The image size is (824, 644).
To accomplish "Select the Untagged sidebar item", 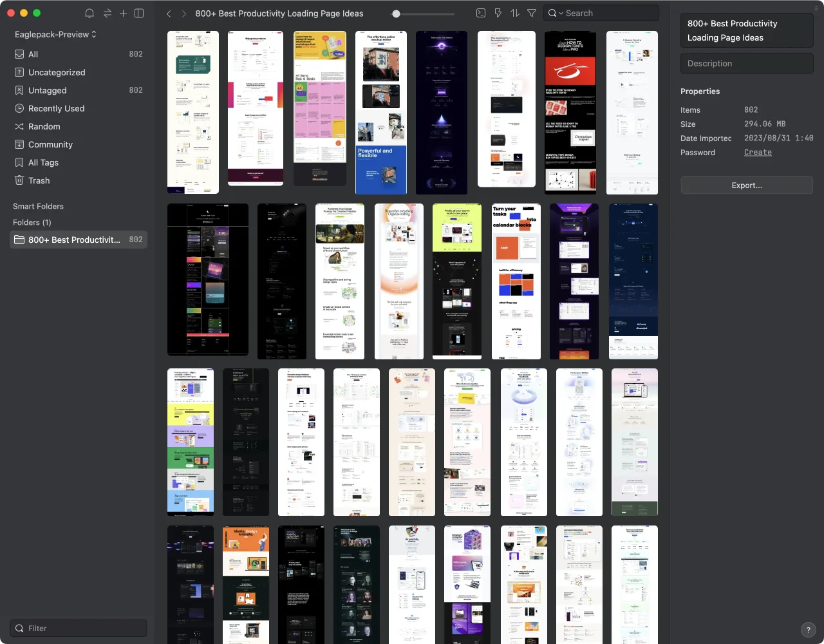I will (47, 90).
